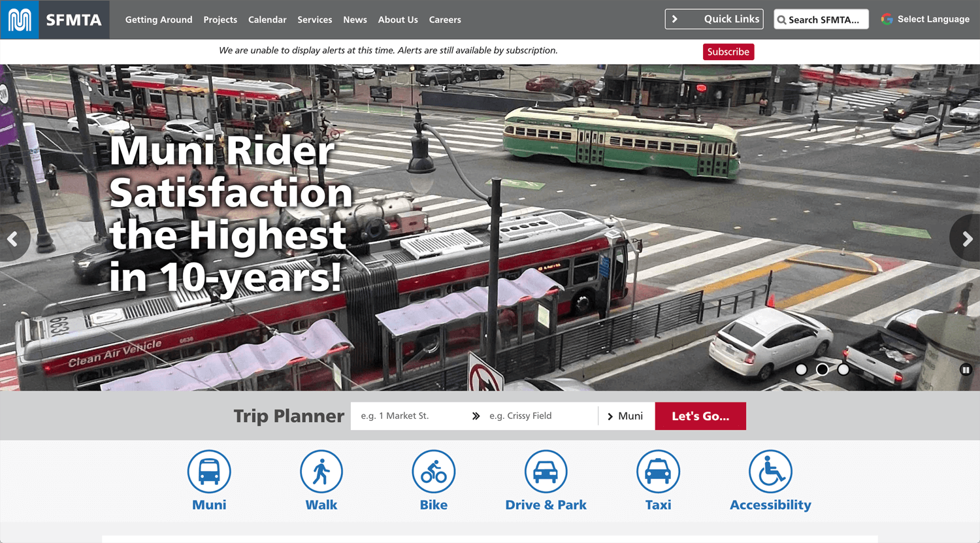The width and height of the screenshot is (980, 543).
Task: Click the Taxi text label link
Action: pos(658,505)
